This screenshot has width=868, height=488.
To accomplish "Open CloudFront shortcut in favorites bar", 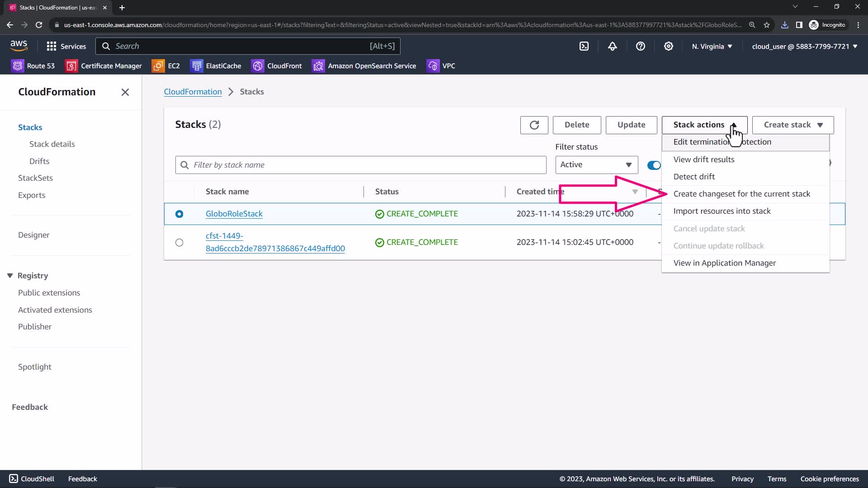I will [x=277, y=66].
